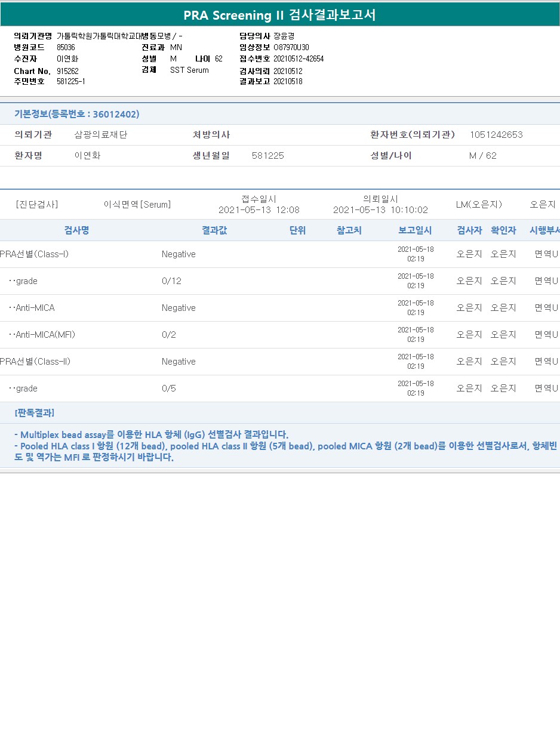Select the Pooled HLA class I interpretation line
560x740 pixels.
(285, 452)
